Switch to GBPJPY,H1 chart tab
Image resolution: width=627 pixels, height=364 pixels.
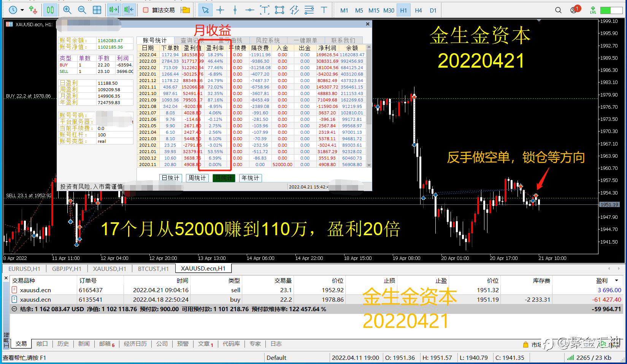[x=67, y=269]
